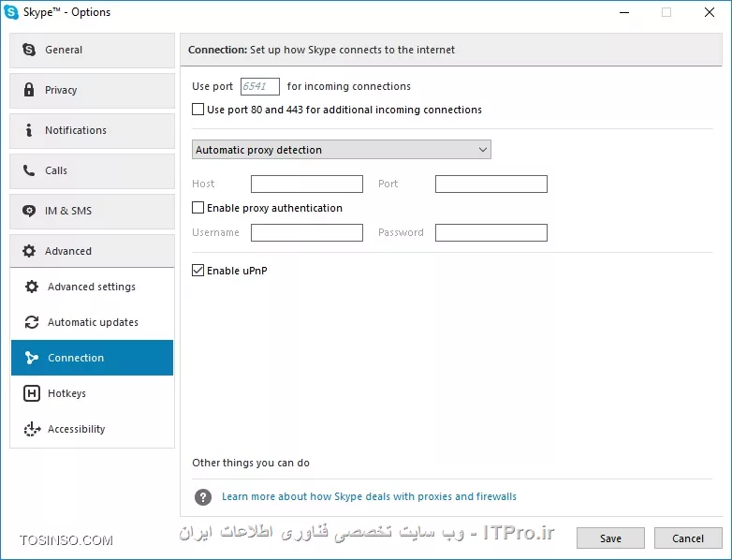Open the General options tab
Viewport: 732px width, 560px height.
click(x=92, y=50)
